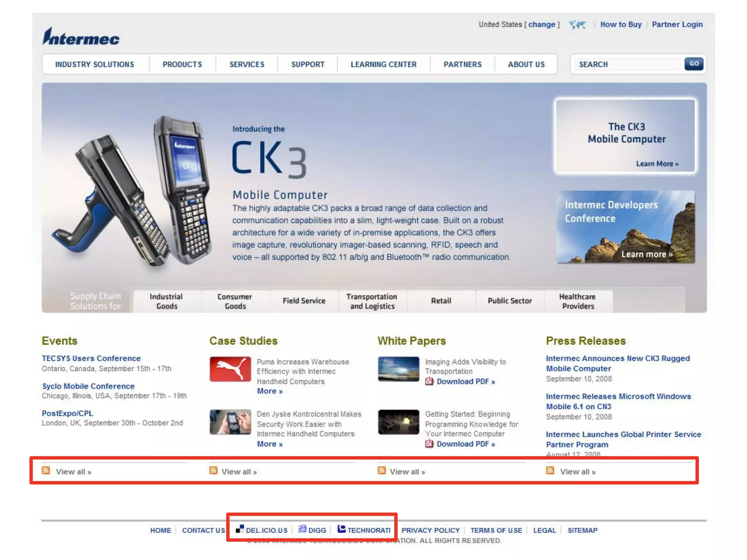The height and width of the screenshot is (560, 747).
Task: Open the Partner Login link
Action: pos(677,24)
